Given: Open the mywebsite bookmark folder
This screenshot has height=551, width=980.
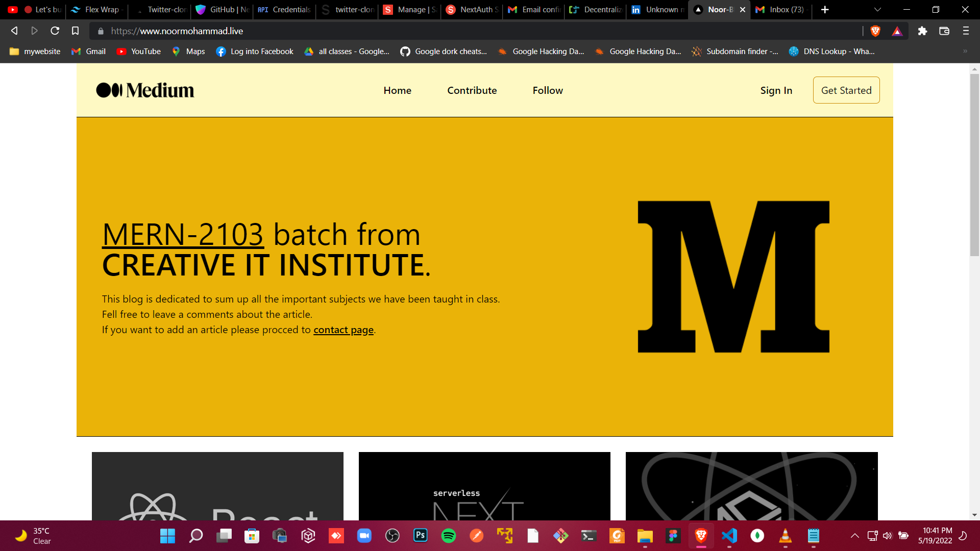Looking at the screenshot, I should (x=35, y=52).
